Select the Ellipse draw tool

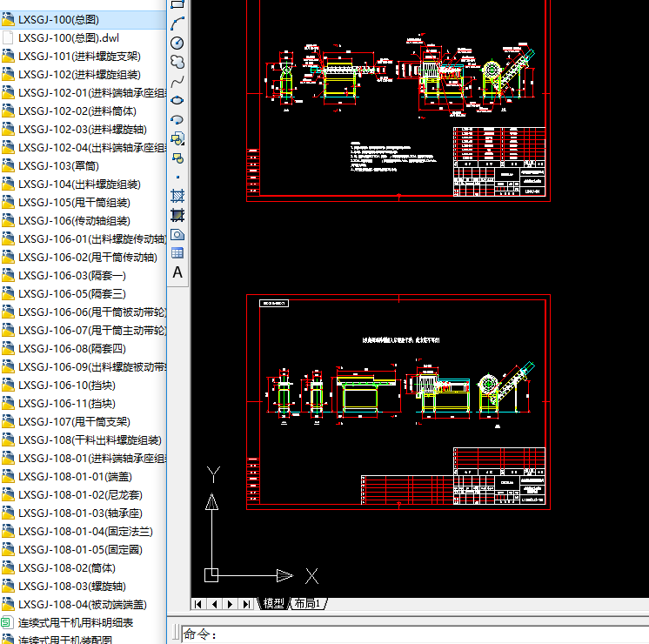[177, 100]
